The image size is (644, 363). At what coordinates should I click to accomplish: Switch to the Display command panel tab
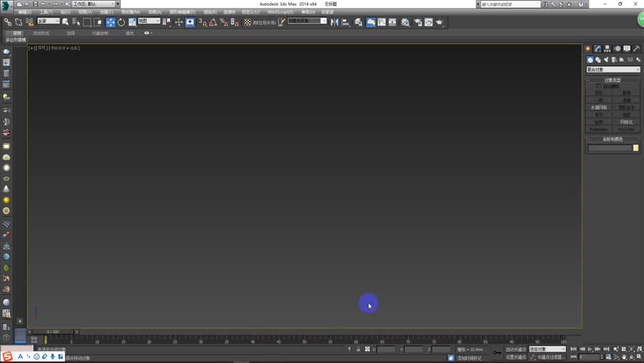click(627, 48)
